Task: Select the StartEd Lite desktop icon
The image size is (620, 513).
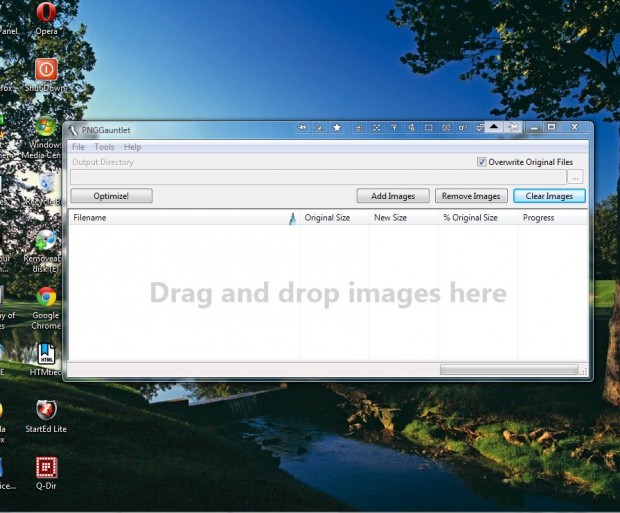Action: tap(46, 416)
